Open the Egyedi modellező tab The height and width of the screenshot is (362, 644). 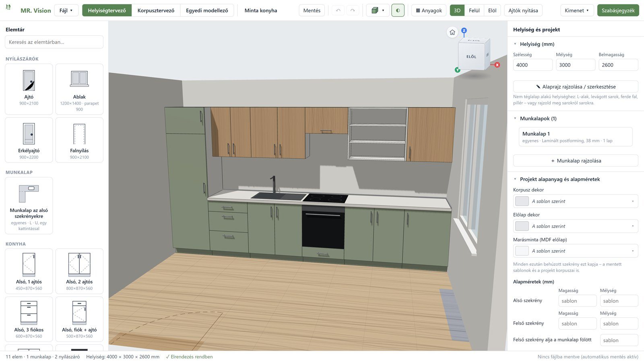coord(207,10)
